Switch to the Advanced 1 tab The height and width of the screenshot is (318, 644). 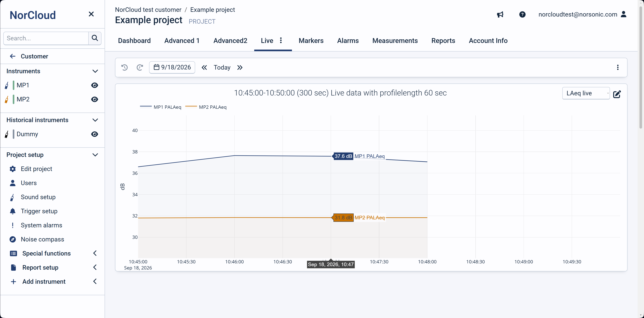[182, 41]
